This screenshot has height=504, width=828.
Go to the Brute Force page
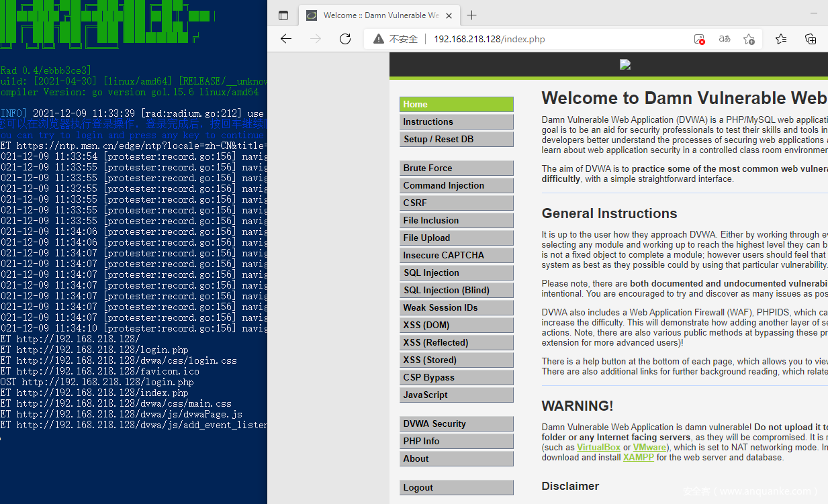coord(456,168)
